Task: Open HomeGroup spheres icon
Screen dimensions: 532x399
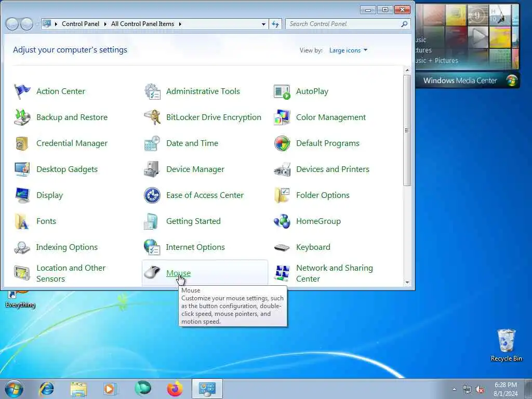Action: click(282, 221)
